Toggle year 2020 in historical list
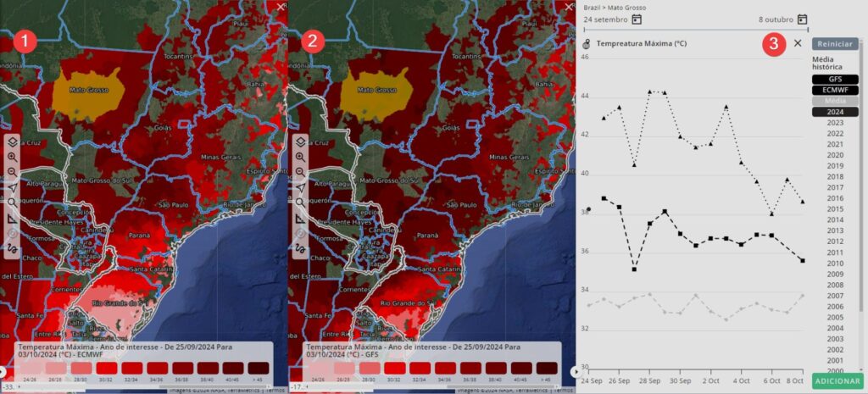 tap(835, 155)
